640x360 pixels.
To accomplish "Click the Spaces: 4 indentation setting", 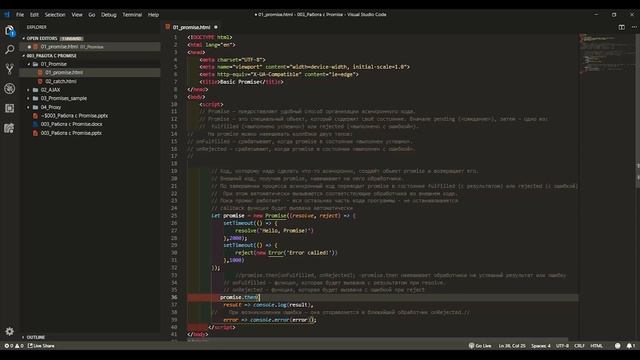I will (x=541, y=346).
